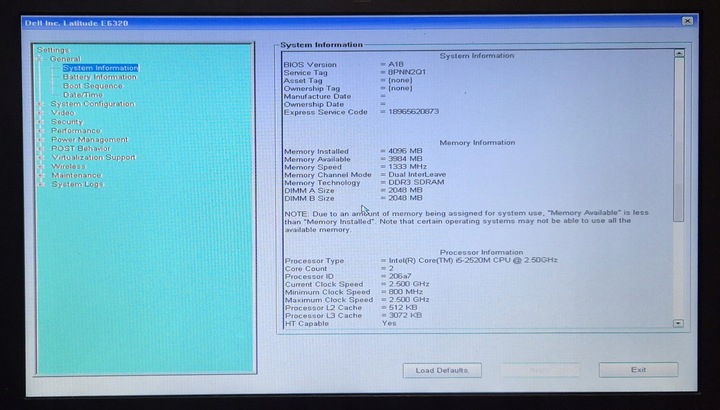Click Memory Installed value 4096 MB

pos(405,151)
